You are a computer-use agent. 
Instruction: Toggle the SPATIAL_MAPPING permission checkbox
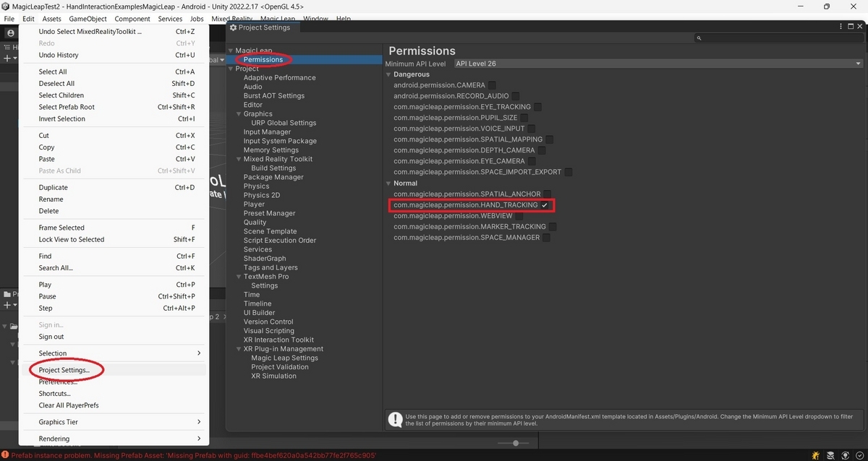pos(549,139)
